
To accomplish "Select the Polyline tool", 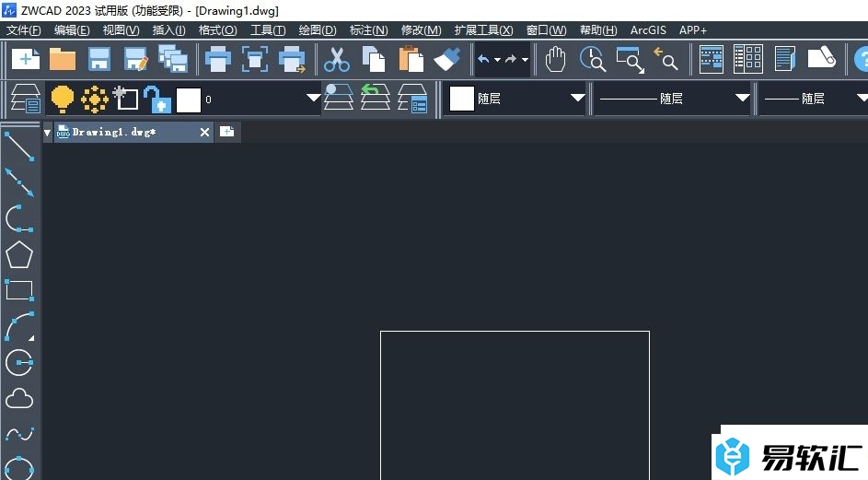I will (19, 218).
